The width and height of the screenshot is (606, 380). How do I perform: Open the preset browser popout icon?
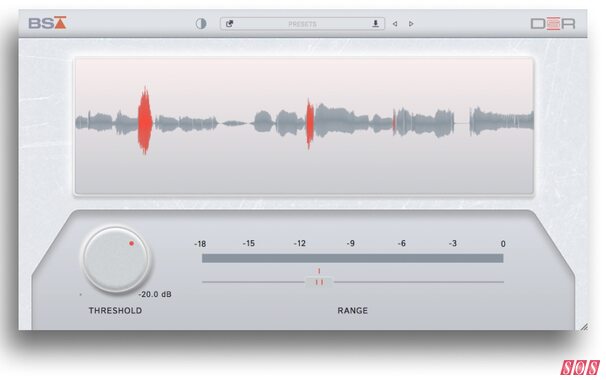[229, 24]
